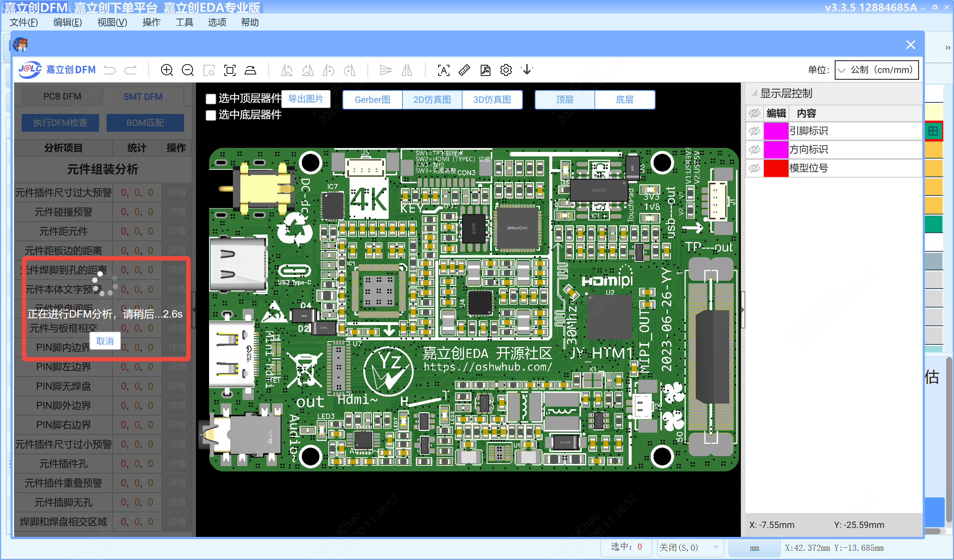Switch to the PCB DFM tab
The height and width of the screenshot is (560, 954).
point(62,96)
